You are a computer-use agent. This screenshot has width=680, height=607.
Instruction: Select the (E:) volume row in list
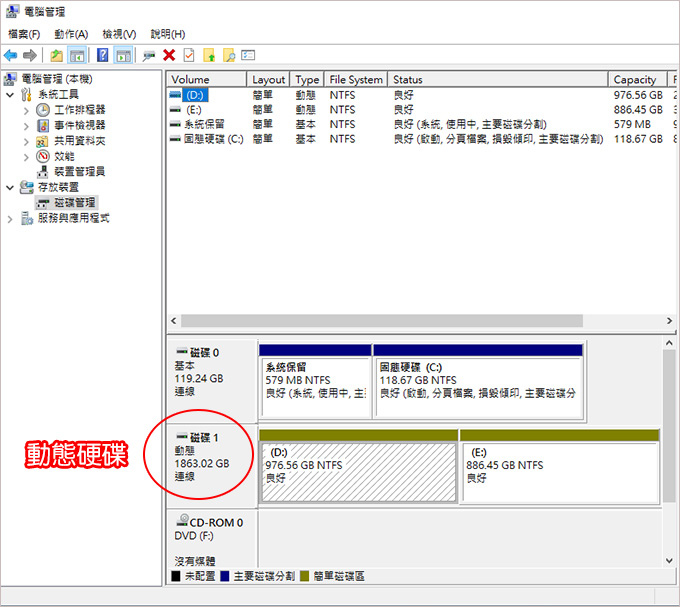[x=421, y=110]
